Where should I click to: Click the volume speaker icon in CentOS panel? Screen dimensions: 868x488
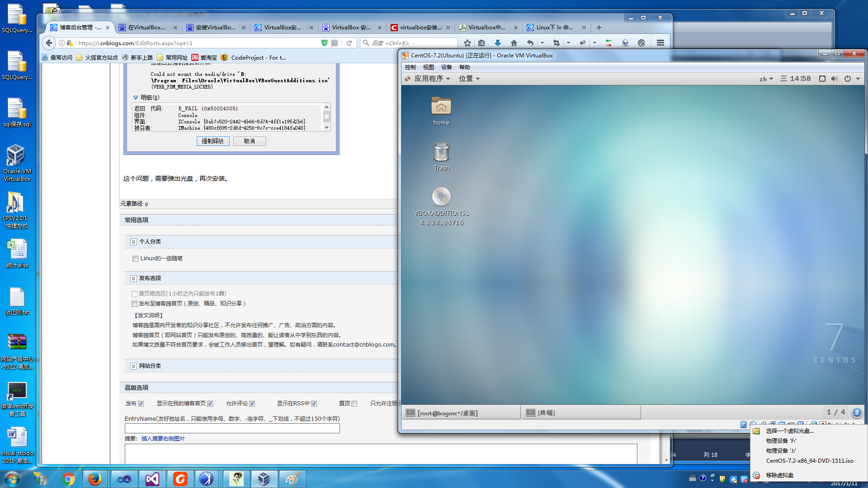click(835, 79)
